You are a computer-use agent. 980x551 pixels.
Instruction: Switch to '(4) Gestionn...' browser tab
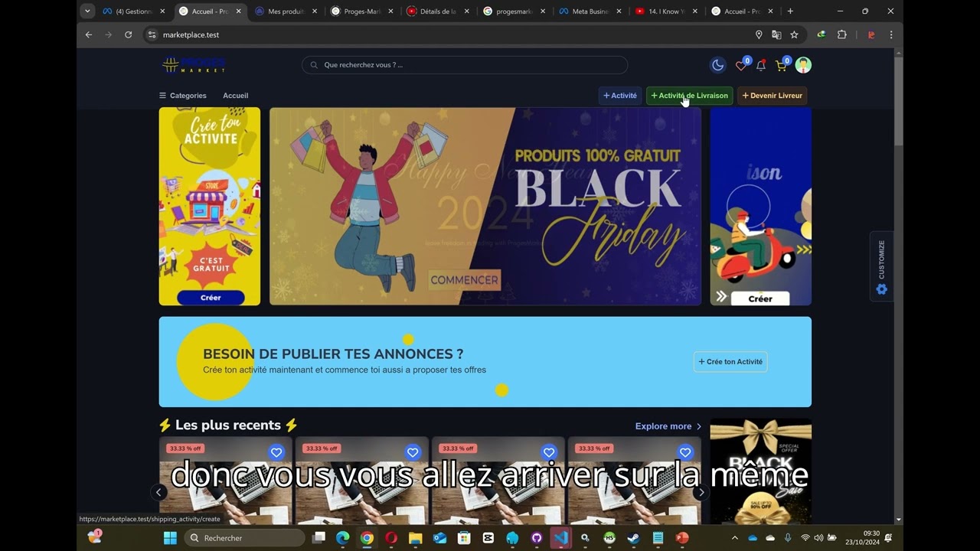pyautogui.click(x=133, y=11)
